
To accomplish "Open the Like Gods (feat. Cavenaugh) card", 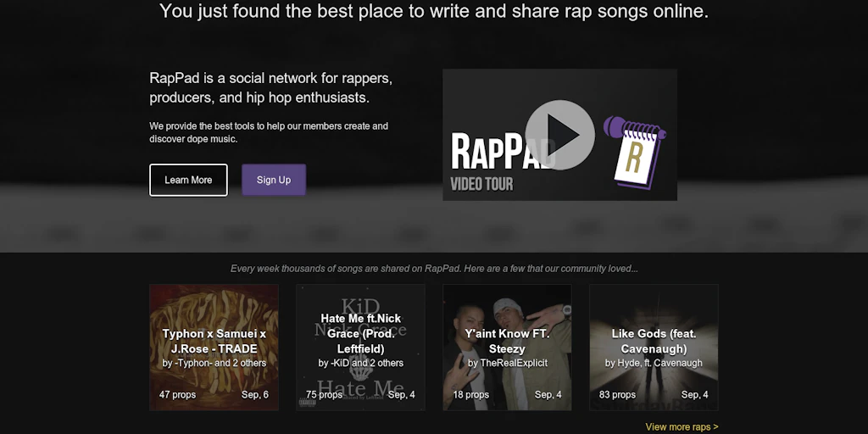I will point(654,347).
